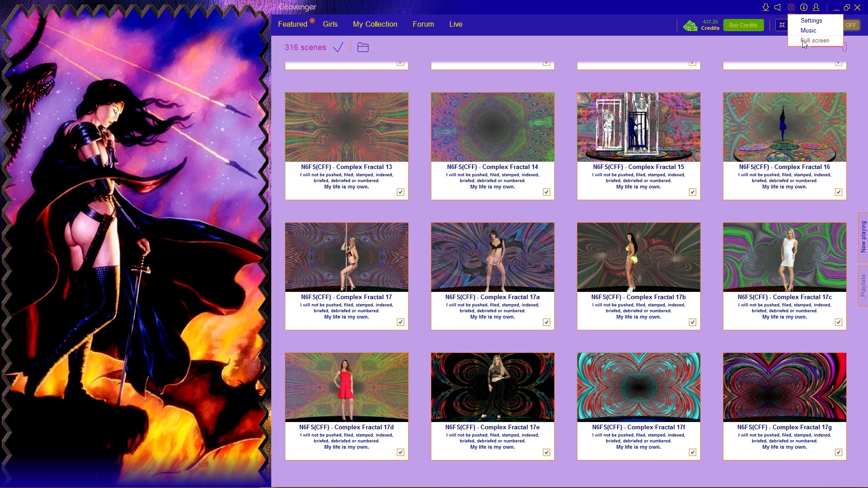Open Complex Fractal 17f thumbnail
Viewport: 868px width, 488px height.
coord(639,388)
